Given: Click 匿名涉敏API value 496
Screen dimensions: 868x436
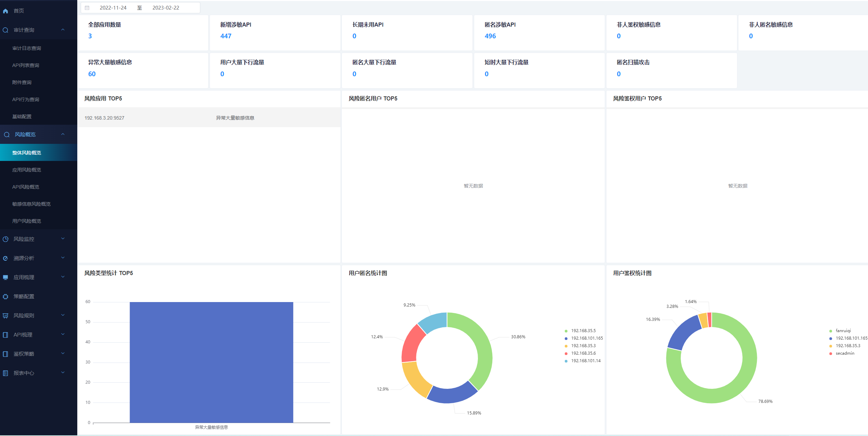Looking at the screenshot, I should 490,36.
